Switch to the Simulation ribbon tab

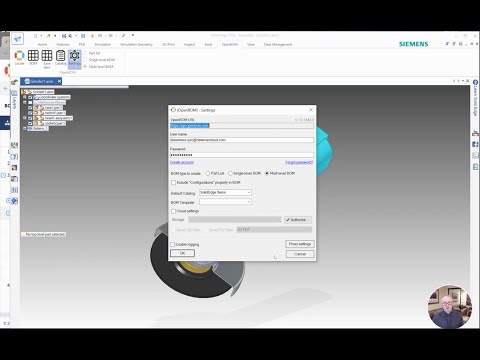tap(103, 44)
